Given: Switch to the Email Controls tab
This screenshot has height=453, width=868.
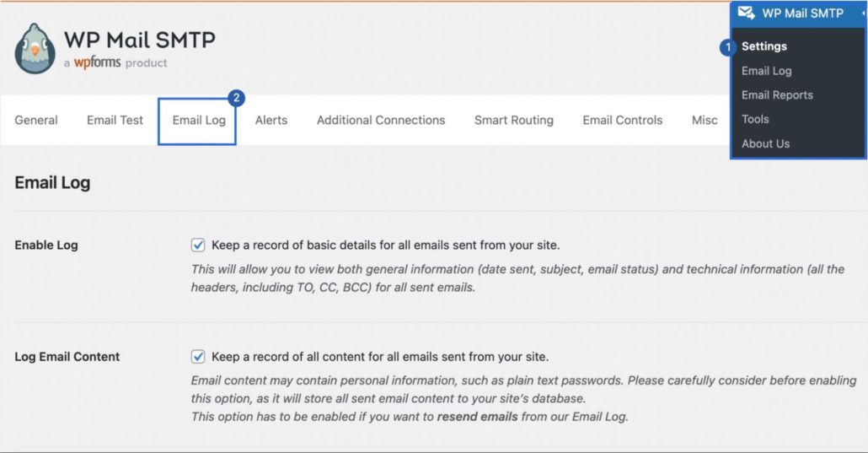Looking at the screenshot, I should click(622, 121).
